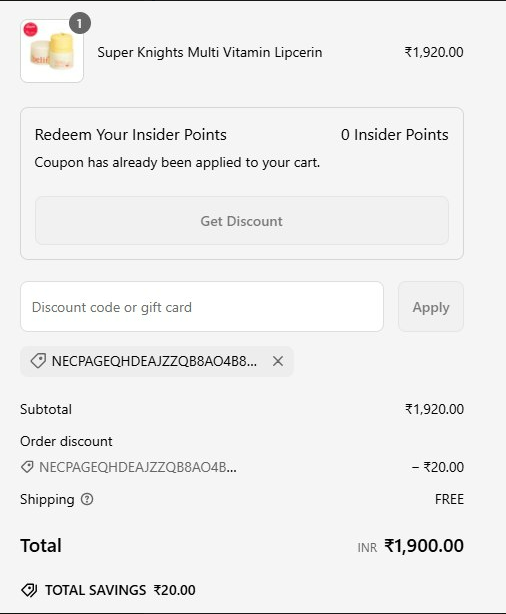The width and height of the screenshot is (506, 614).
Task: Click the quantity badge on product image
Action: coord(80,23)
